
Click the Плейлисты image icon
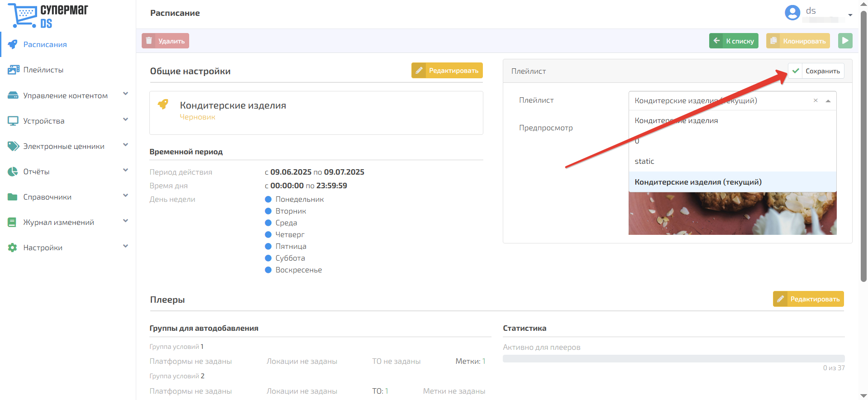click(13, 70)
